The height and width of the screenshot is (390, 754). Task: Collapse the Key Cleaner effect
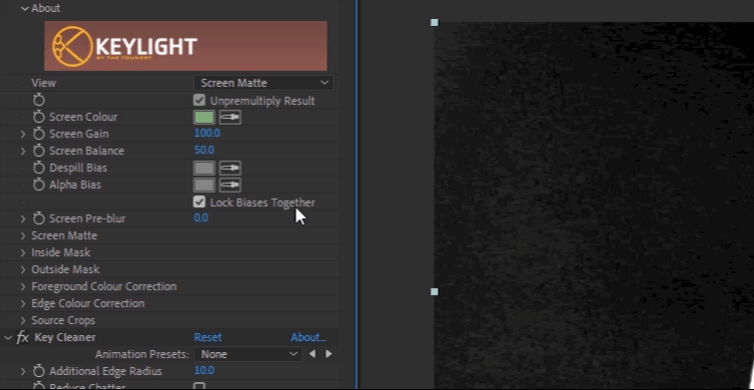pyautogui.click(x=8, y=338)
